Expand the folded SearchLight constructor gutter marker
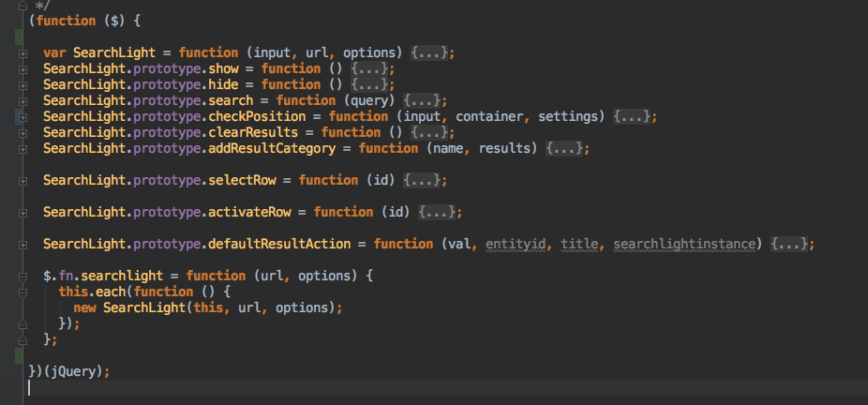 (x=22, y=53)
